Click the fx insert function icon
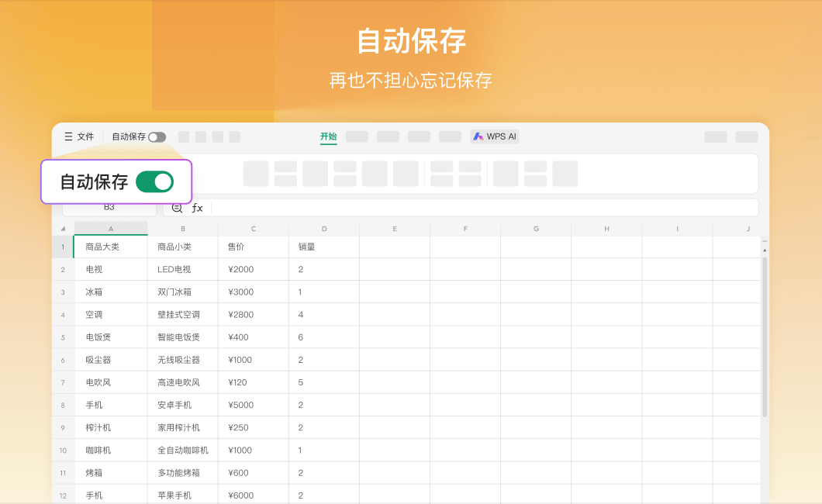The image size is (822, 504). tap(199, 207)
